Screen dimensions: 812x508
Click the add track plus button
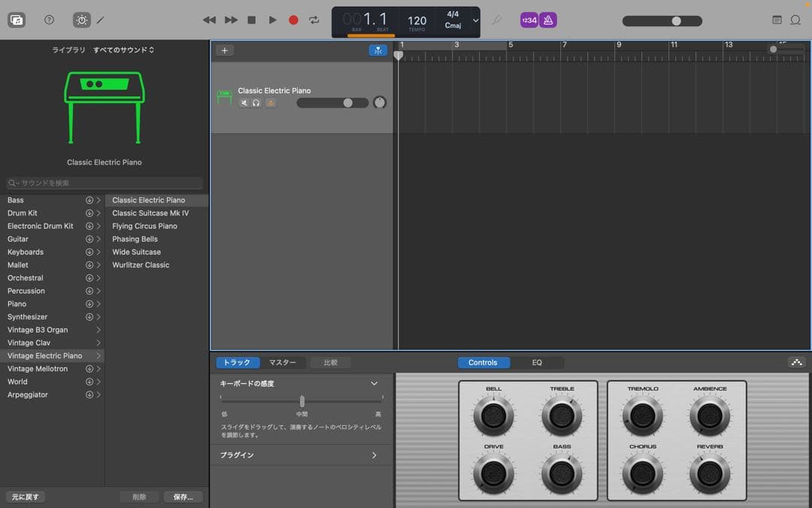click(x=224, y=50)
